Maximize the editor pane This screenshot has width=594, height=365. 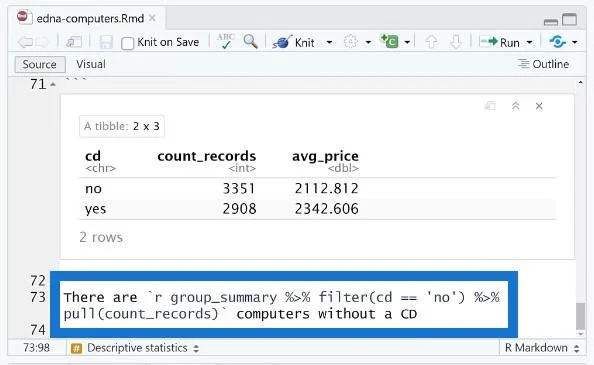569,19
